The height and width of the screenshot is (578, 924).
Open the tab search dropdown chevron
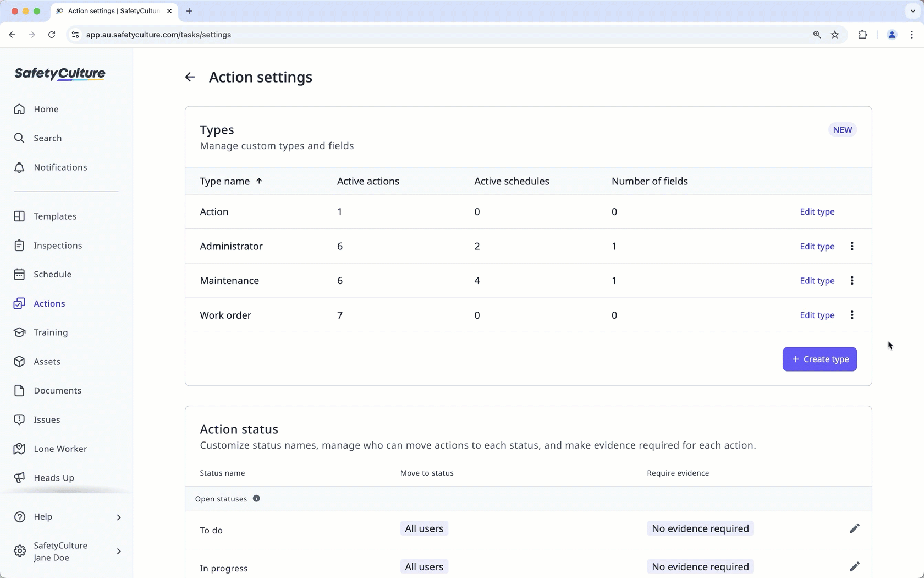(x=913, y=11)
